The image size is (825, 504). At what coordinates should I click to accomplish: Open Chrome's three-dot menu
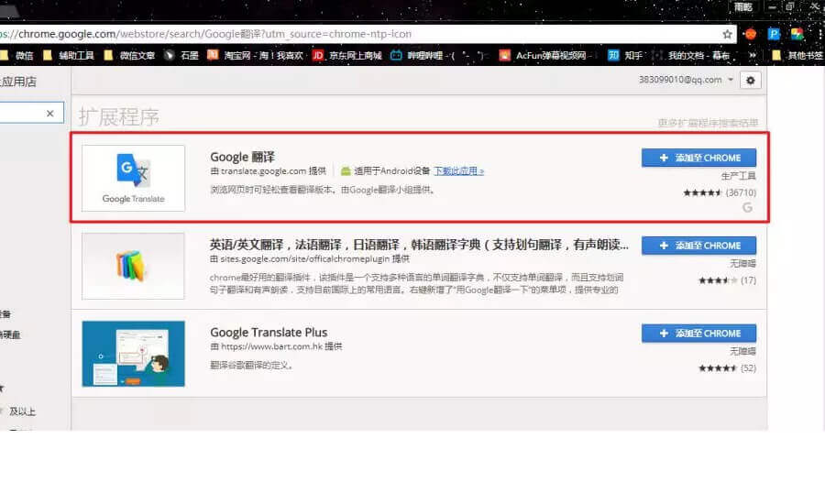click(x=819, y=34)
